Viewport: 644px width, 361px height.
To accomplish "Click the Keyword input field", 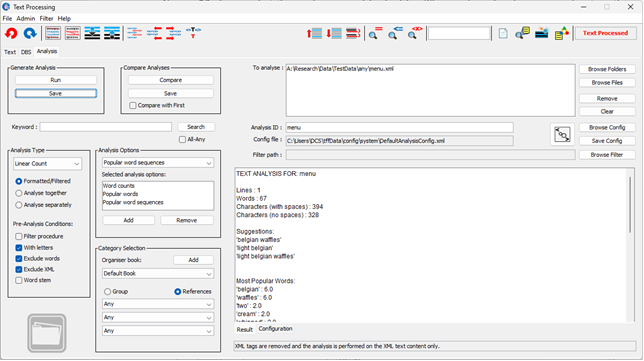I will point(106,127).
